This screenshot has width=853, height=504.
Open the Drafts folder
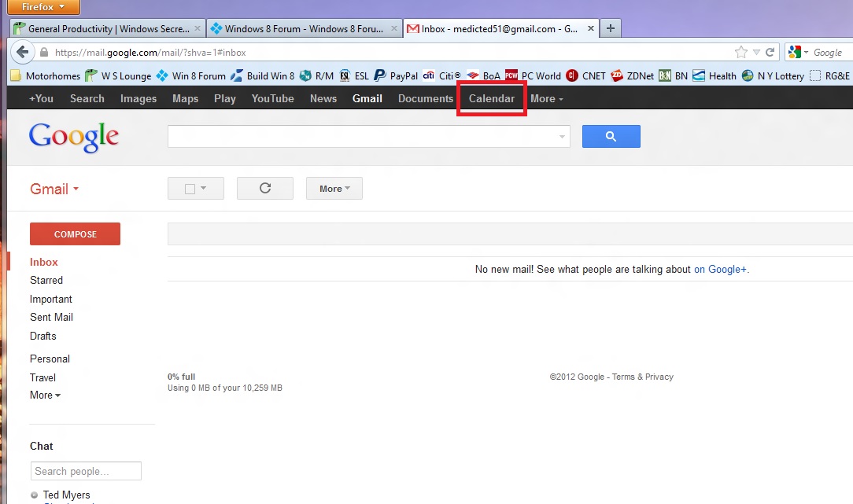[x=43, y=336]
